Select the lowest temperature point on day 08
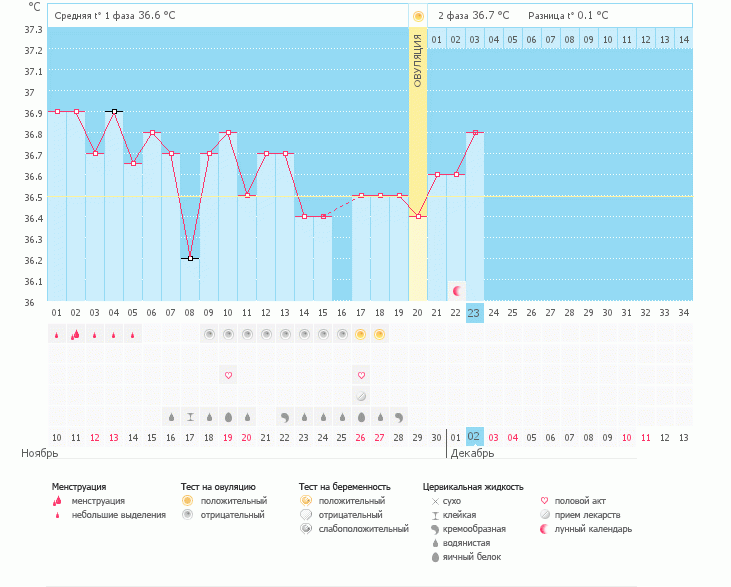 pyautogui.click(x=190, y=258)
